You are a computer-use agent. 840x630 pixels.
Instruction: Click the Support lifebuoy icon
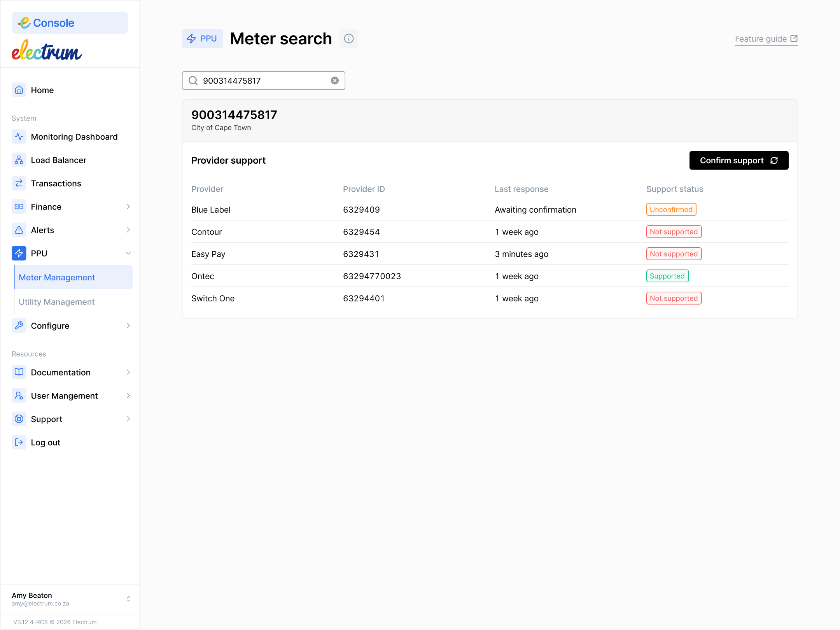(x=19, y=419)
